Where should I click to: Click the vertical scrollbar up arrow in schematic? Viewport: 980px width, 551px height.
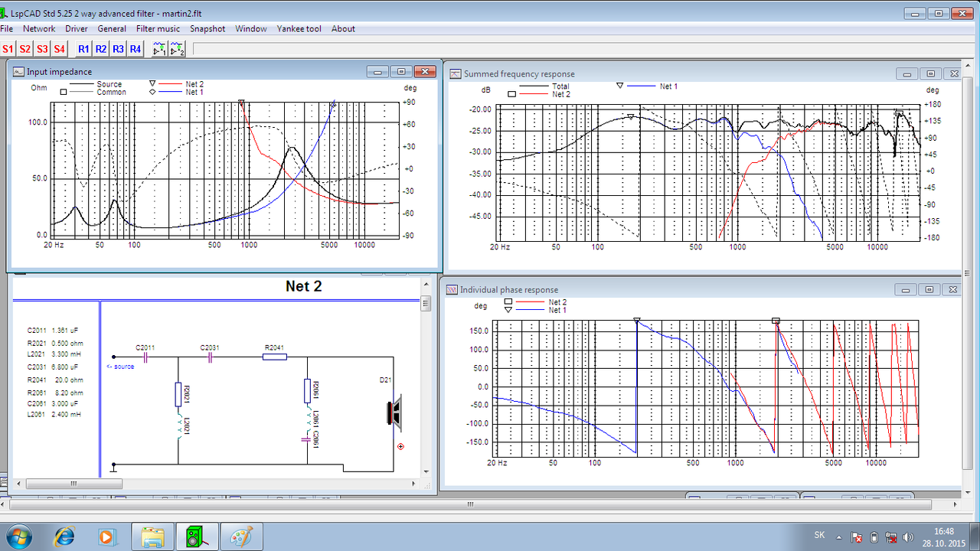(x=426, y=284)
